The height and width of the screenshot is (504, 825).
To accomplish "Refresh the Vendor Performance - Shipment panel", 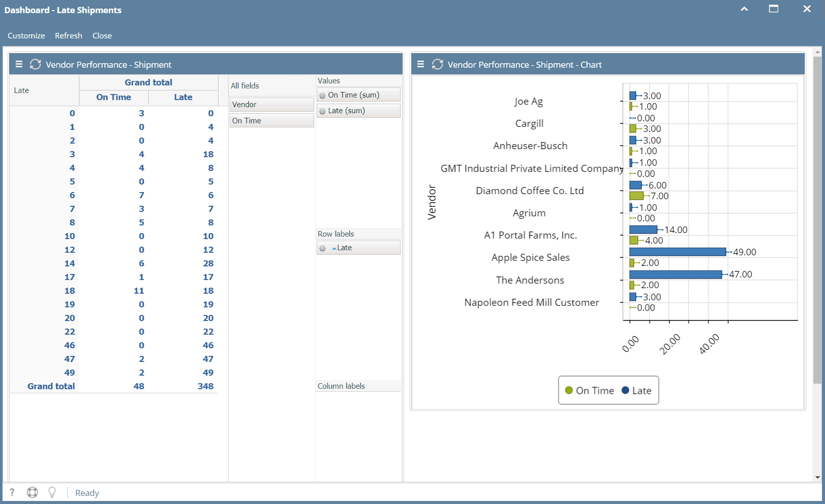I will point(35,64).
